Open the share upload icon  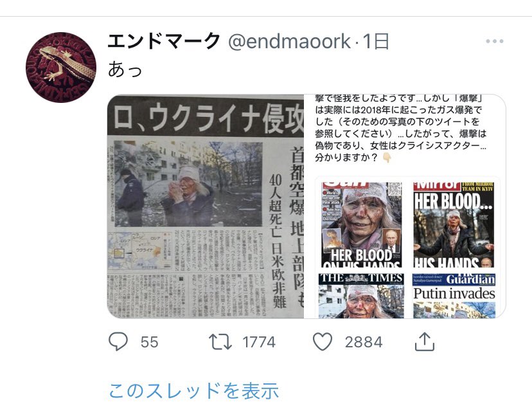(425, 342)
